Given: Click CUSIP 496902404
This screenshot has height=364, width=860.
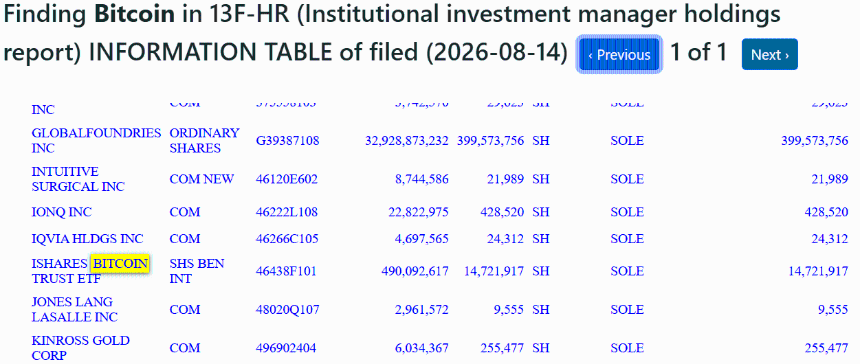Looking at the screenshot, I should [x=286, y=348].
